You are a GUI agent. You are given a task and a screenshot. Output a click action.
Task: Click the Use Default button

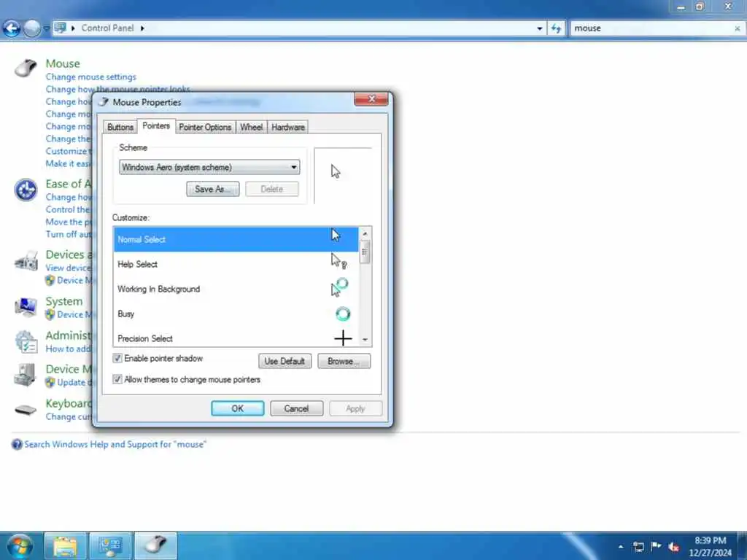coord(285,361)
